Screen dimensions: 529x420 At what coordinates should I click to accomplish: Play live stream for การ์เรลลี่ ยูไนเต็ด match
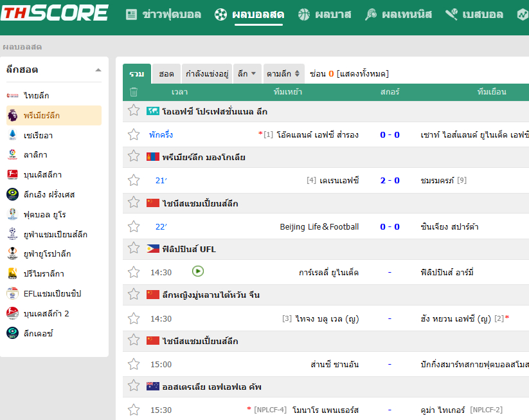coord(198,271)
